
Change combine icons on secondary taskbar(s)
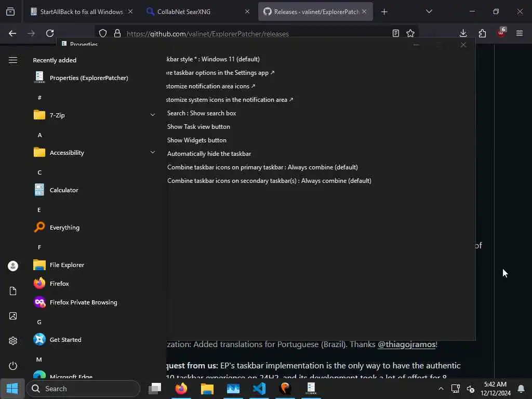point(269,181)
